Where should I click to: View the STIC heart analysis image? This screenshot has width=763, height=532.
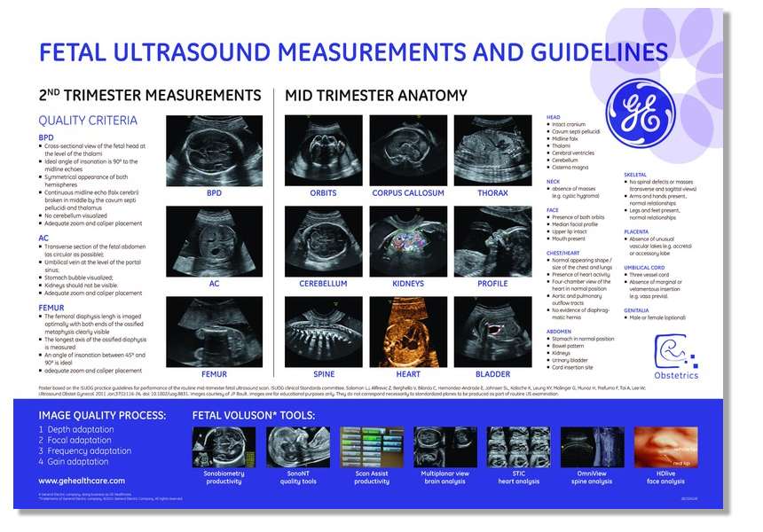click(x=519, y=447)
